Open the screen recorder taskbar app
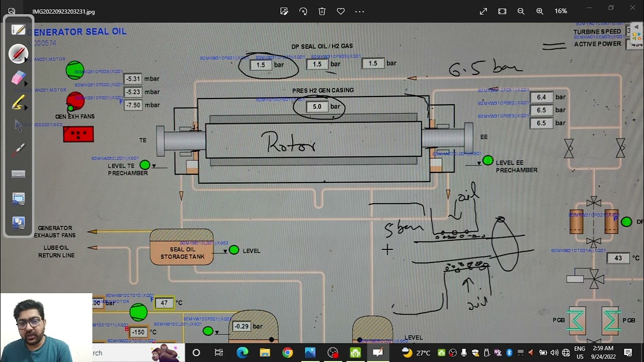Screen dimensions: 644x362 [333, 352]
